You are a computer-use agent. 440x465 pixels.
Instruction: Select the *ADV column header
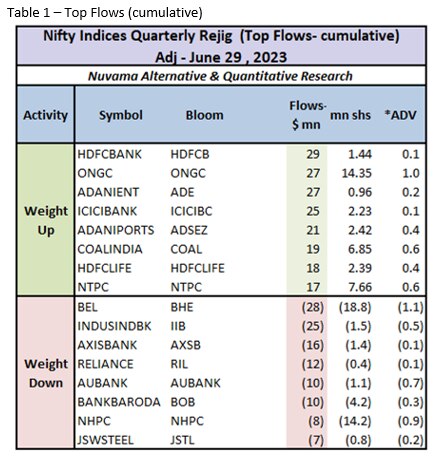click(x=400, y=115)
